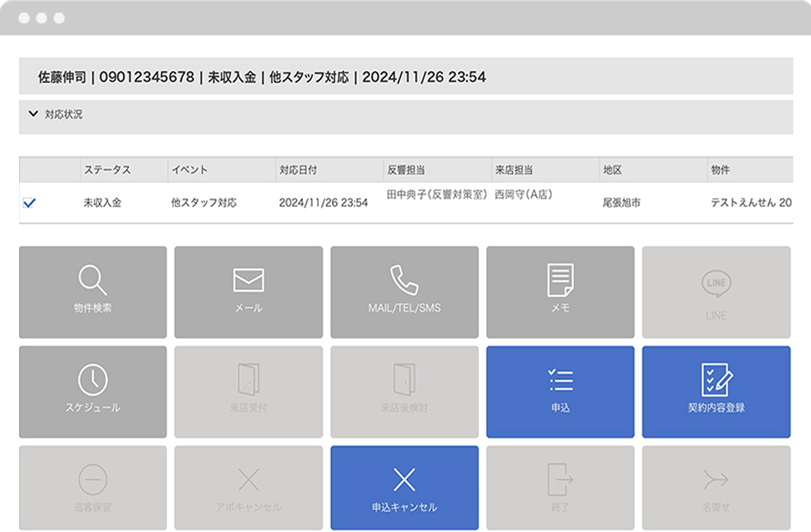Open the メモ note tile
Image resolution: width=811 pixels, height=532 pixels.
[x=560, y=292]
